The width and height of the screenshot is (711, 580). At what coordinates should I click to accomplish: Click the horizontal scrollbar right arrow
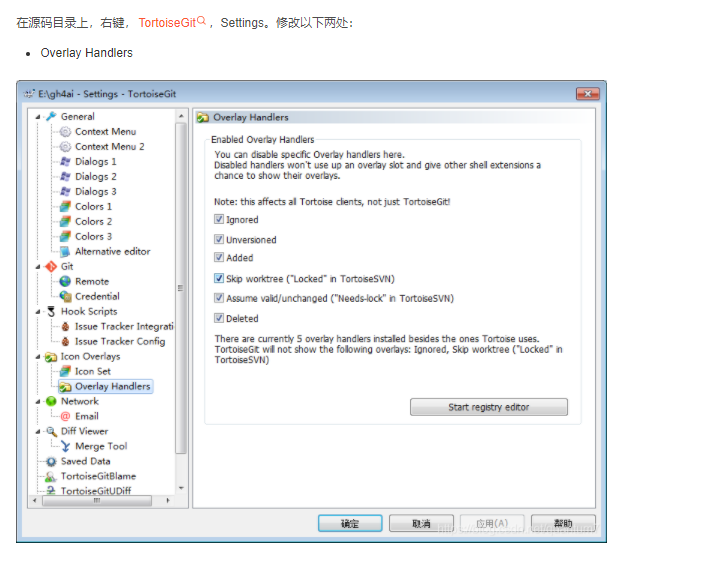point(168,501)
